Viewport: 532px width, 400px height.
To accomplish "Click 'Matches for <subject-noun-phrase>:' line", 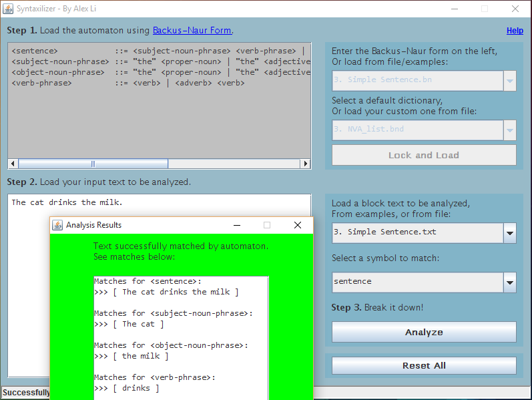I will coord(174,313).
